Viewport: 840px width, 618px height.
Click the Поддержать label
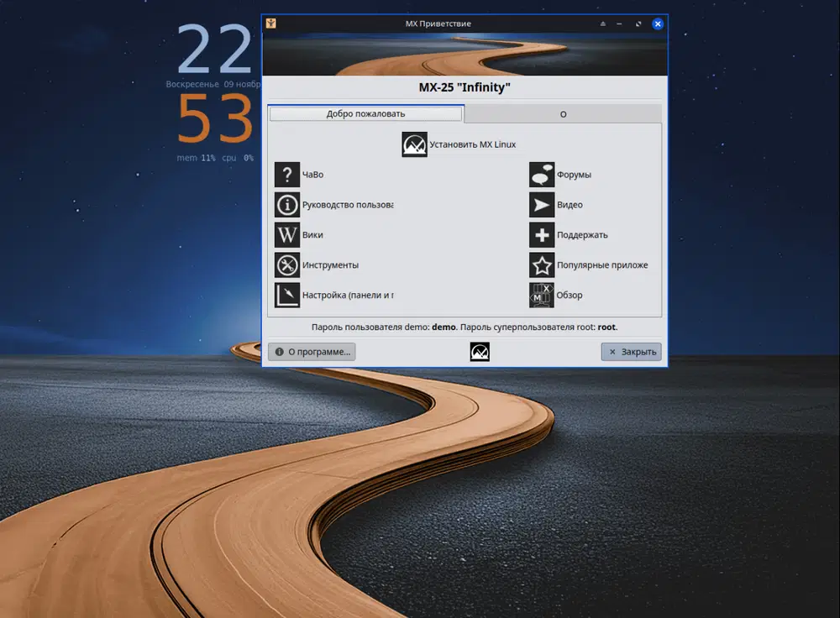582,235
